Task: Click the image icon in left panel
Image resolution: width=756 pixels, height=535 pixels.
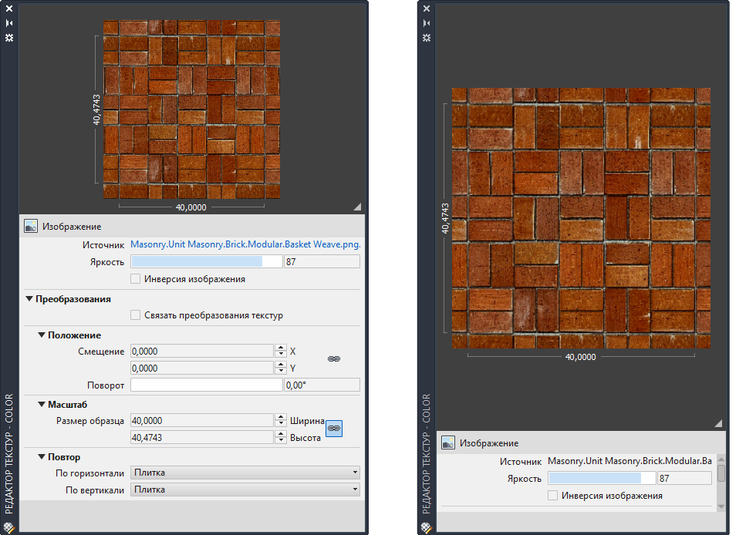Action: (x=31, y=226)
